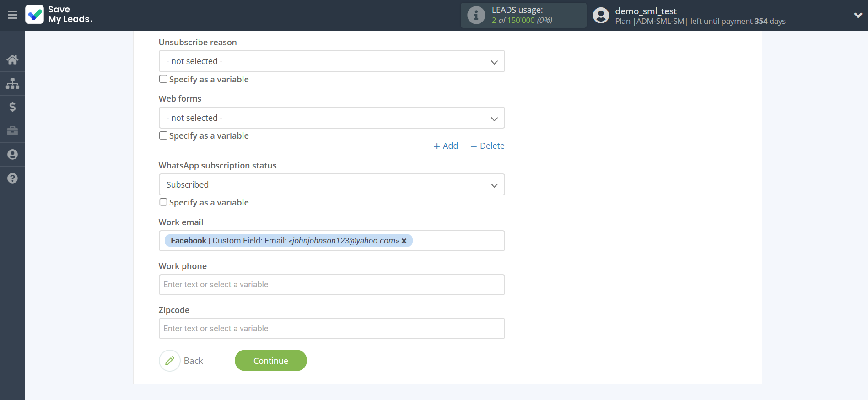
Task: Open WhatsApp subscription status dropdown
Action: point(331,185)
